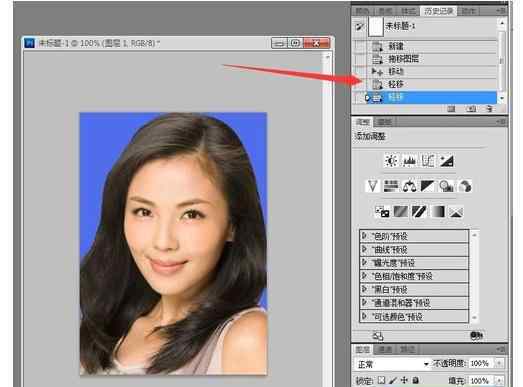Click the fill 100% input field

pyautogui.click(x=480, y=380)
